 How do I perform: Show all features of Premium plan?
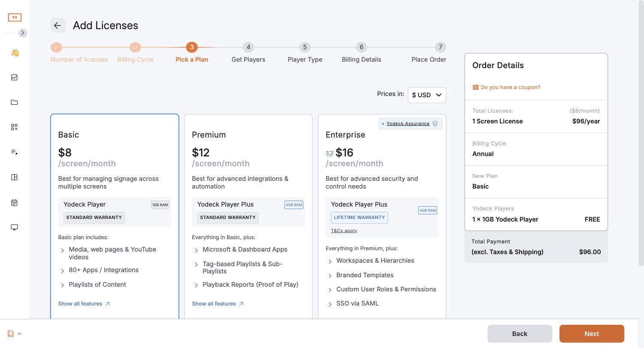[x=218, y=304]
